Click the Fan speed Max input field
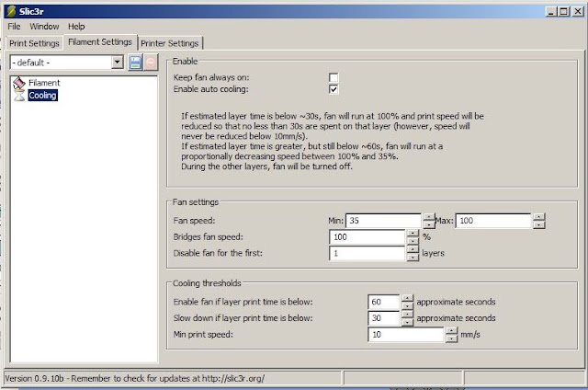This screenshot has width=588, height=390. click(x=493, y=221)
